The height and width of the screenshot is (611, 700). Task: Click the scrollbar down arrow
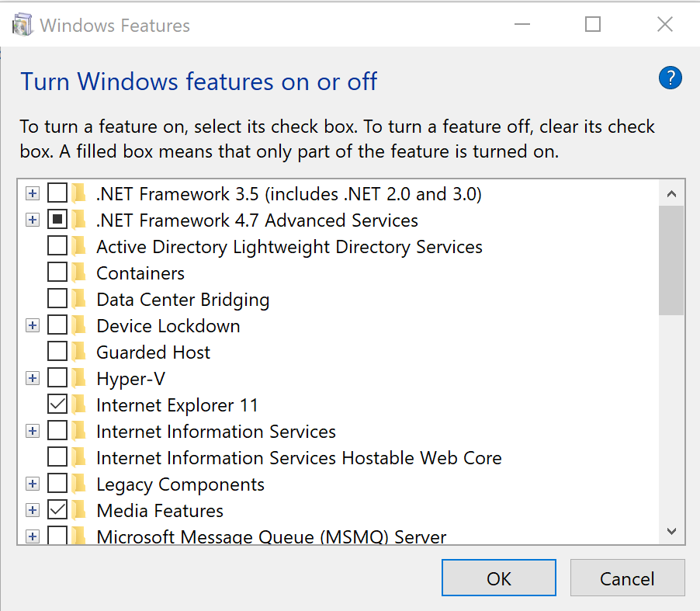(671, 531)
